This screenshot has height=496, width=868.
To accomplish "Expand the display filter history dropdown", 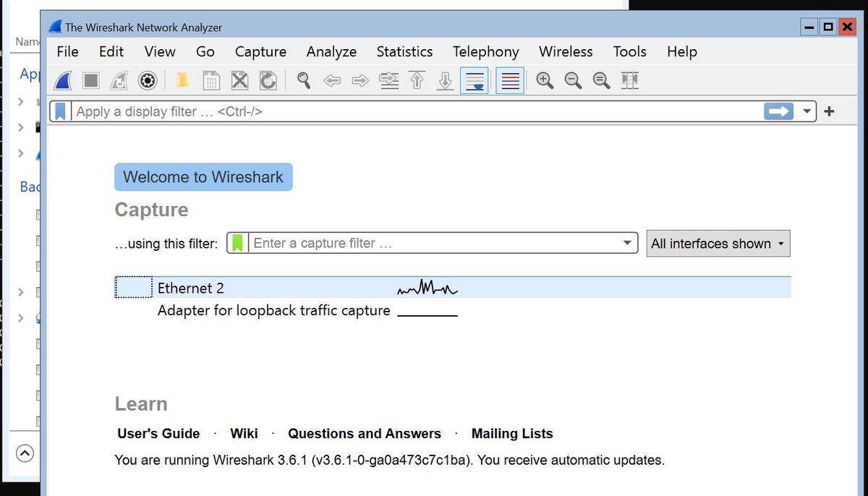I will point(807,111).
